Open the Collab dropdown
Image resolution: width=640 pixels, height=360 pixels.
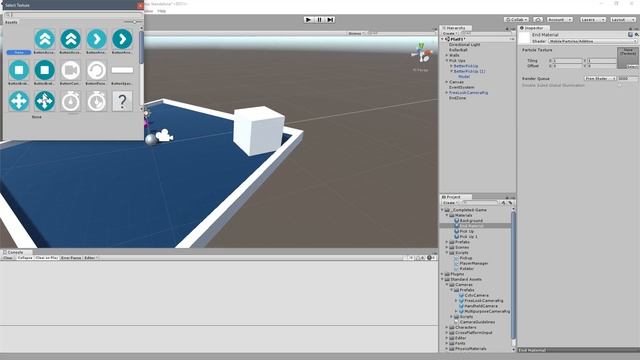click(x=516, y=20)
